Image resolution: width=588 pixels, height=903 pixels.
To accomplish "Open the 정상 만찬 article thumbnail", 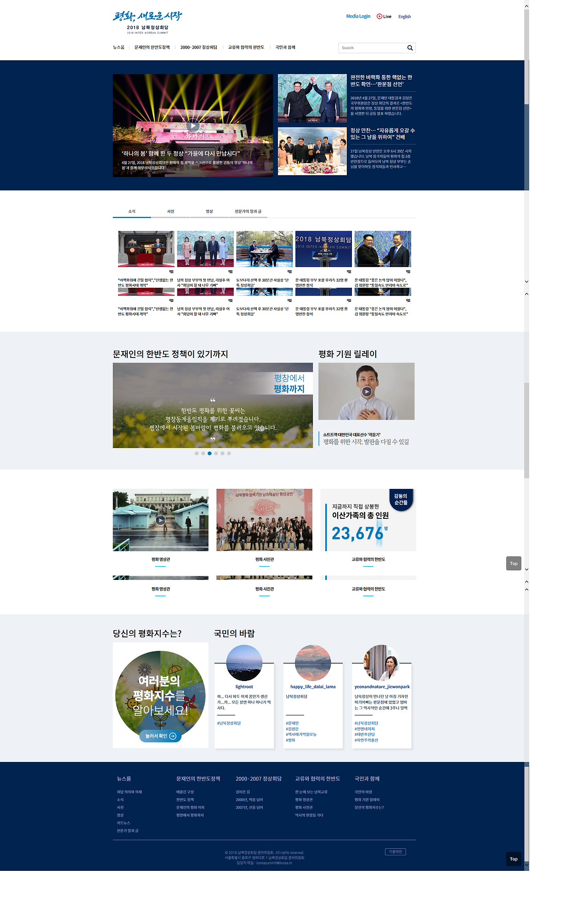I will coord(312,151).
